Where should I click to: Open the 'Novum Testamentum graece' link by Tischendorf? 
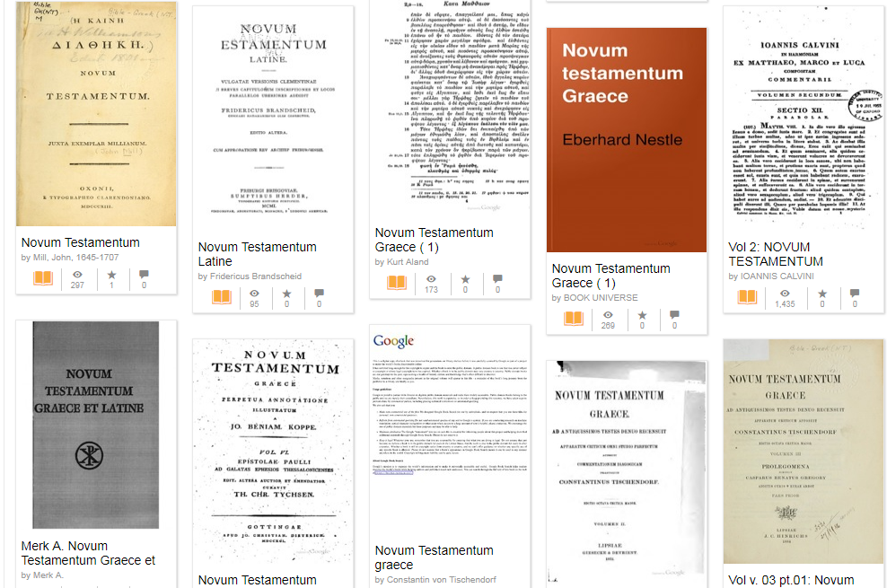(434, 557)
